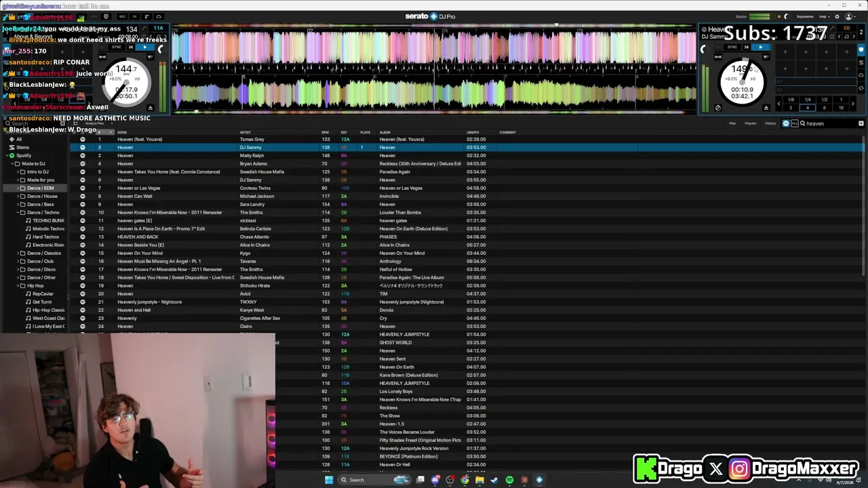Toggle the ALL filter beside search
Screen dimensions: 868x488
coord(794,123)
